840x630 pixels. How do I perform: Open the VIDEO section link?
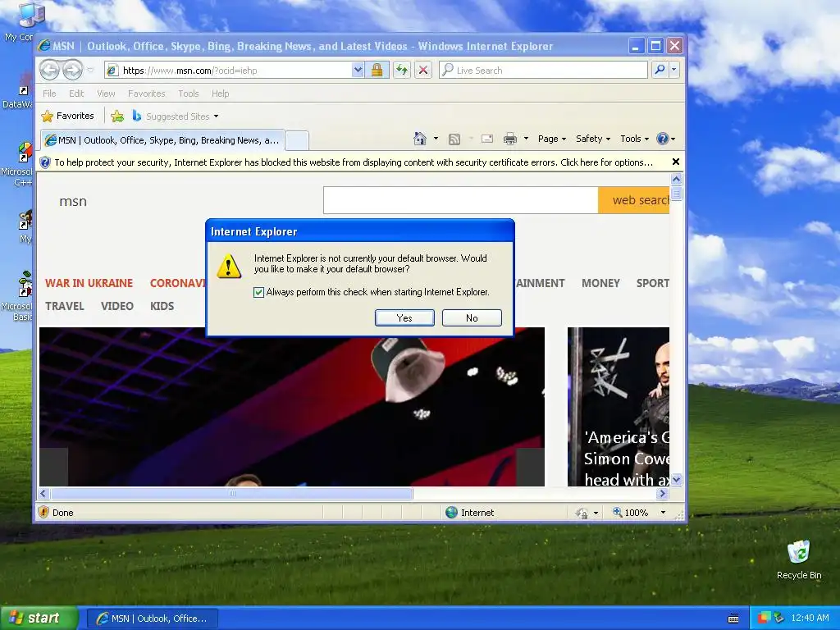tap(116, 307)
